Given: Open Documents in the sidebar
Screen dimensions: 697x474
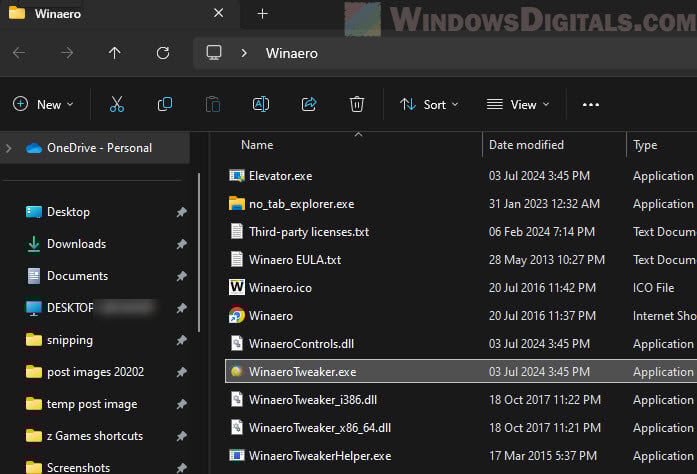Looking at the screenshot, I should coord(77,276).
